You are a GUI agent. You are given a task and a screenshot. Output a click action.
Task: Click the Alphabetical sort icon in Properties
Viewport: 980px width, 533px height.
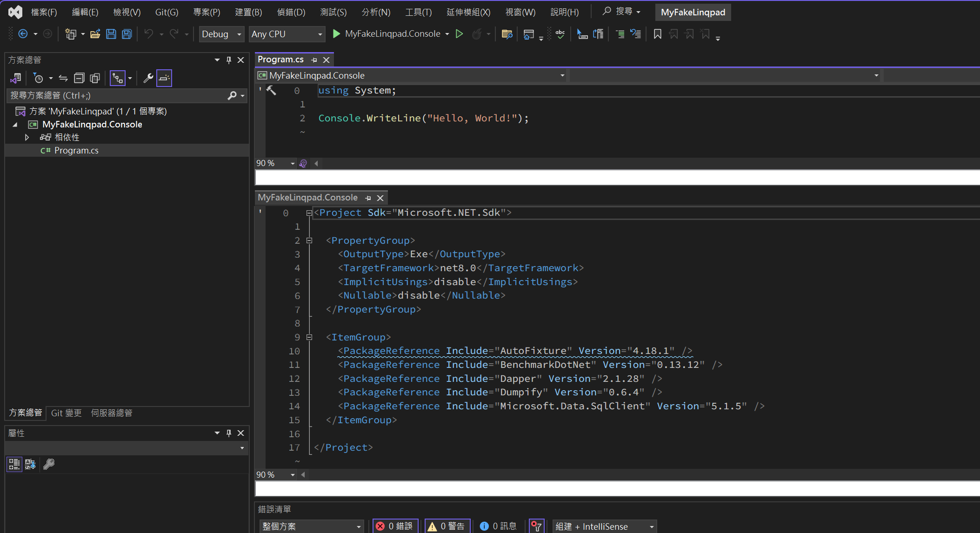30,464
